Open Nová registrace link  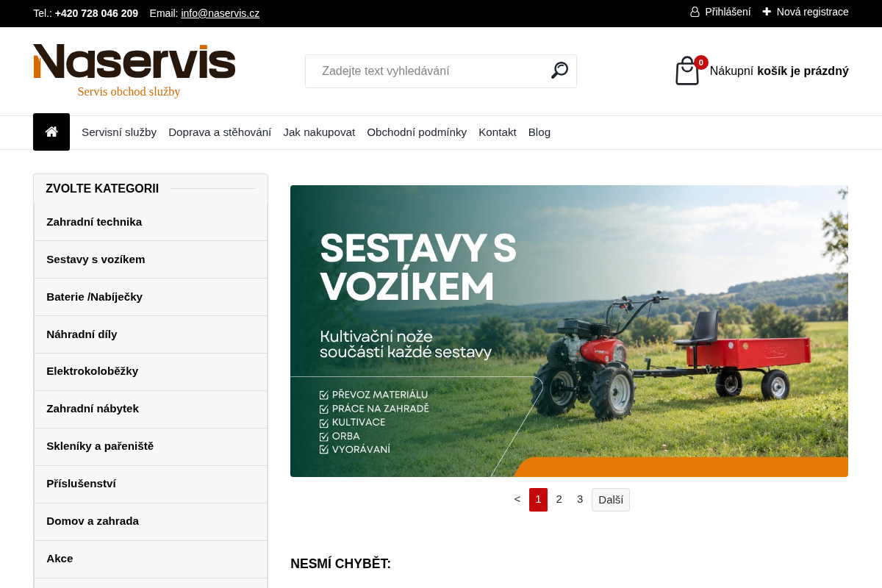click(806, 12)
